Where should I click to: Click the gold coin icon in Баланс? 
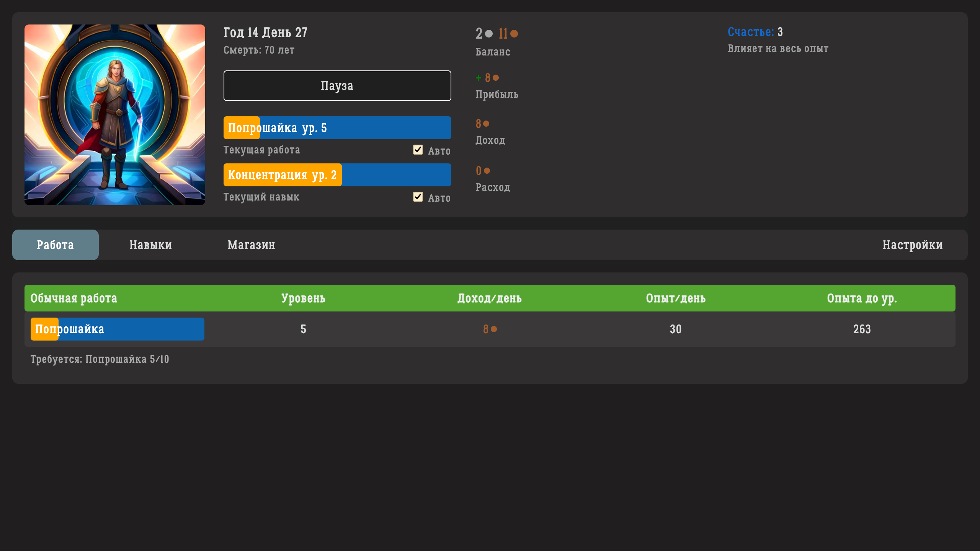point(514,34)
